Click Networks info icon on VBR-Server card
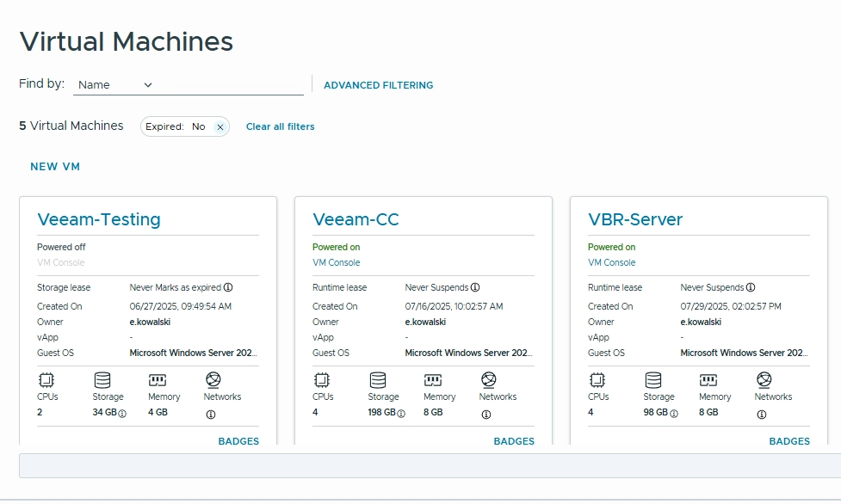This screenshot has width=841, height=504. (762, 415)
